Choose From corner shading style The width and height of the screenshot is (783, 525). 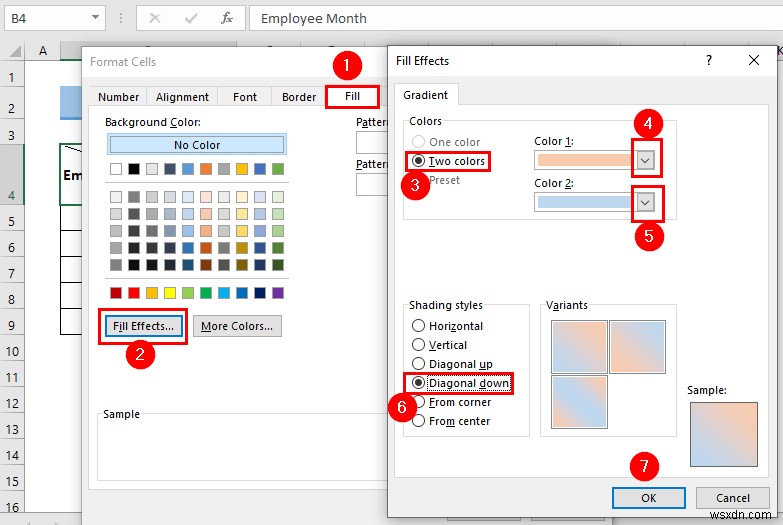click(418, 402)
